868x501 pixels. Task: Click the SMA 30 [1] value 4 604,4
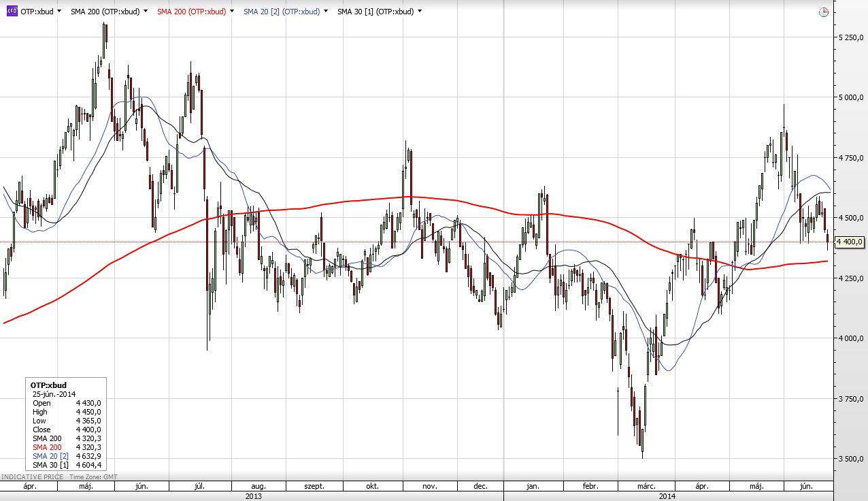(x=88, y=465)
